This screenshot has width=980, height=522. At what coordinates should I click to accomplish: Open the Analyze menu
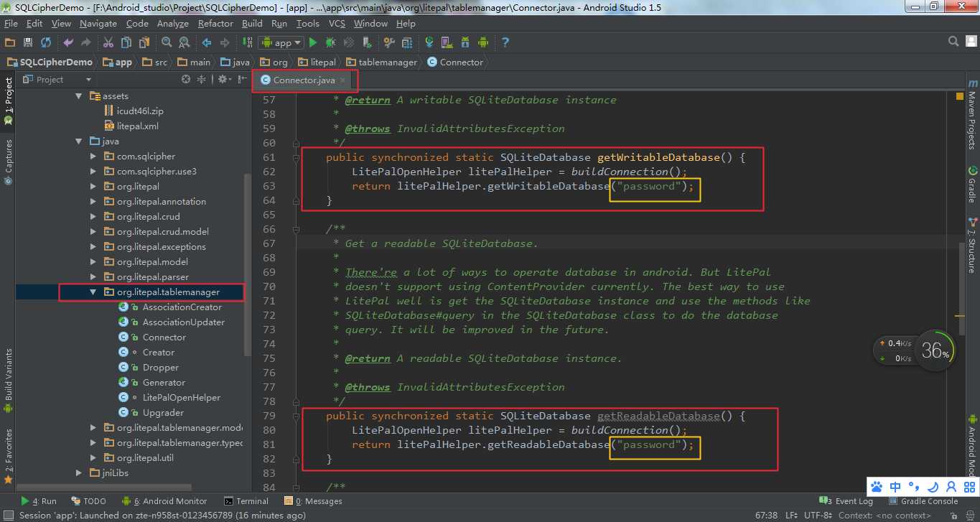point(172,23)
